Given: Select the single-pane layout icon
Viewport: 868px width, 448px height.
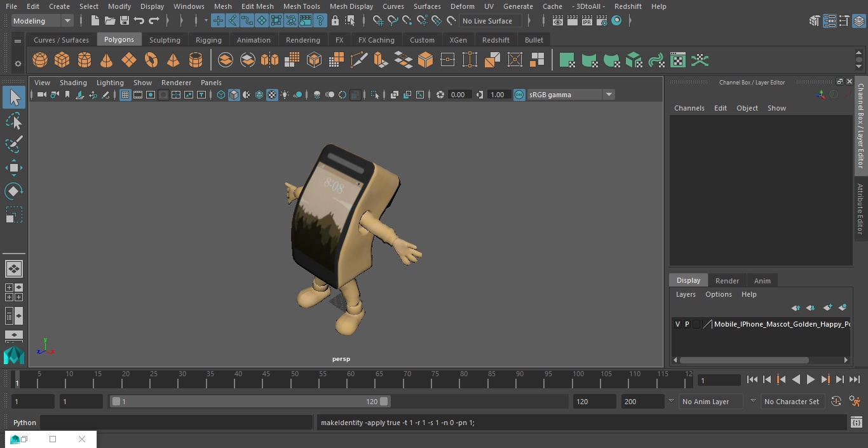Looking at the screenshot, I should (x=14, y=269).
